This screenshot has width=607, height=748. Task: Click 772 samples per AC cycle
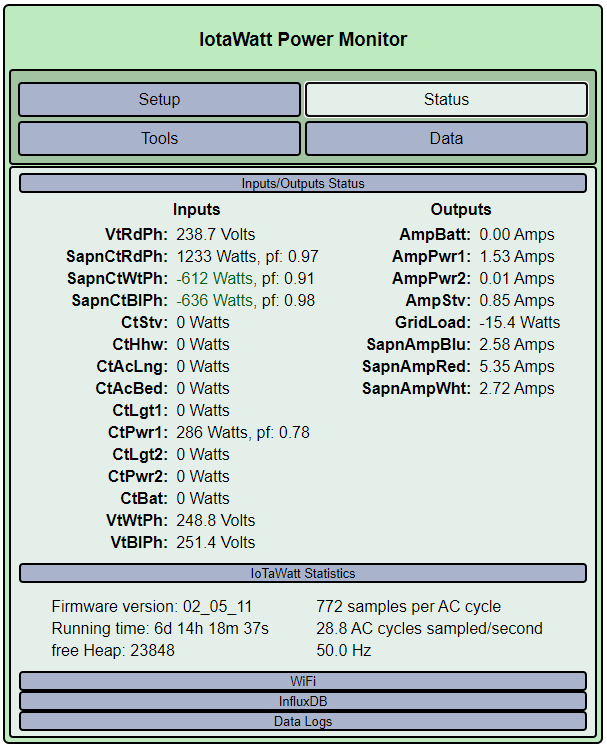408,606
